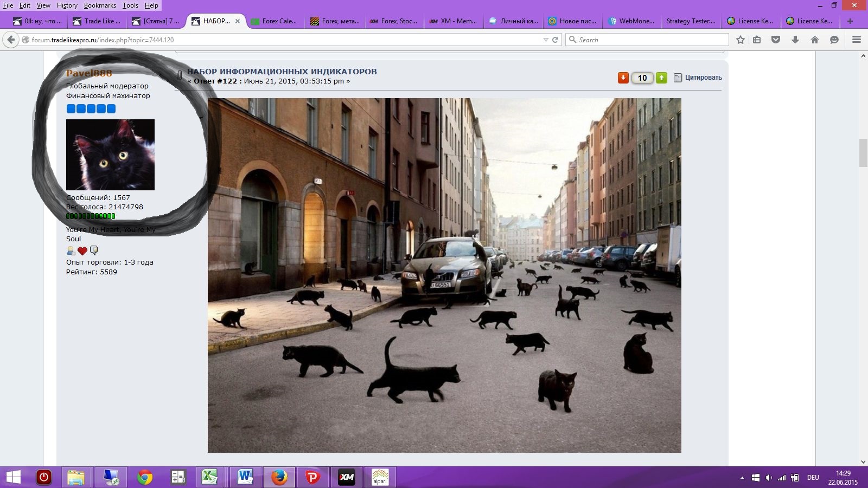Bookmark this page with the star icon
This screenshot has height=488, width=868.
click(741, 40)
